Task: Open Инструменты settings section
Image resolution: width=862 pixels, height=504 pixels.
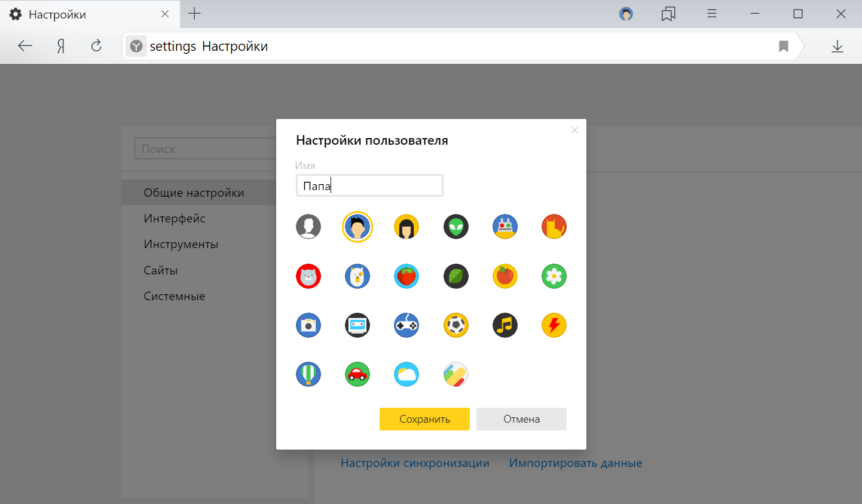Action: [x=181, y=244]
